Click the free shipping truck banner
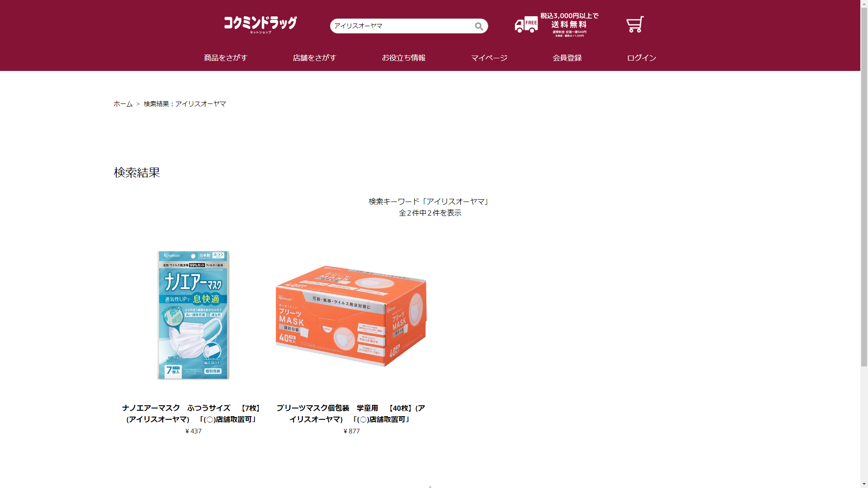 coord(557,25)
